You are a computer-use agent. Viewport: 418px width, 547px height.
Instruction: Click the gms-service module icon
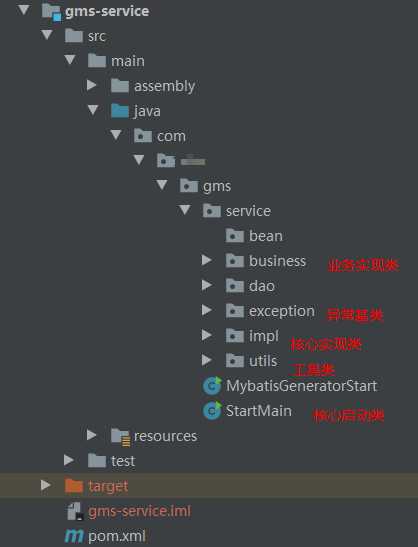coord(51,12)
